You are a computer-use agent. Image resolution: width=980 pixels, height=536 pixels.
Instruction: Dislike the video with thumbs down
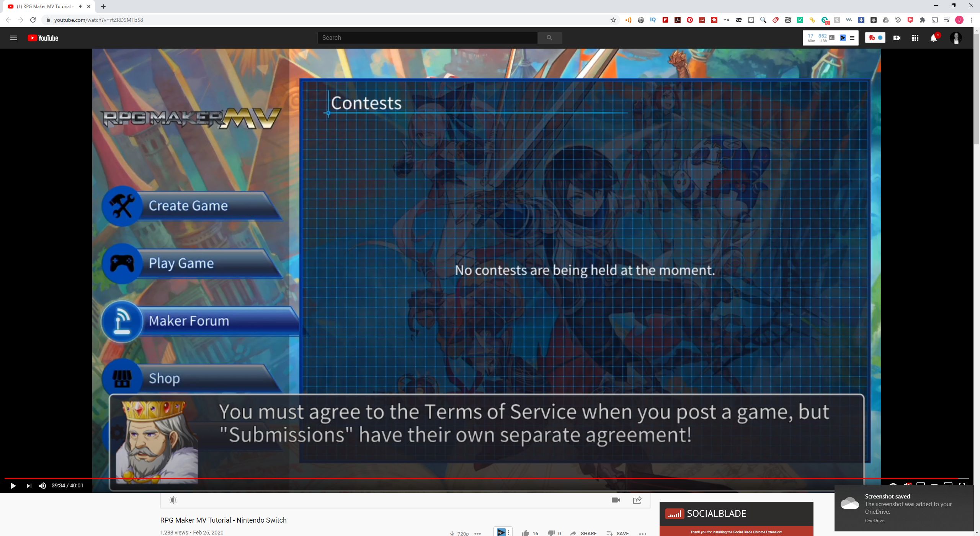551,533
